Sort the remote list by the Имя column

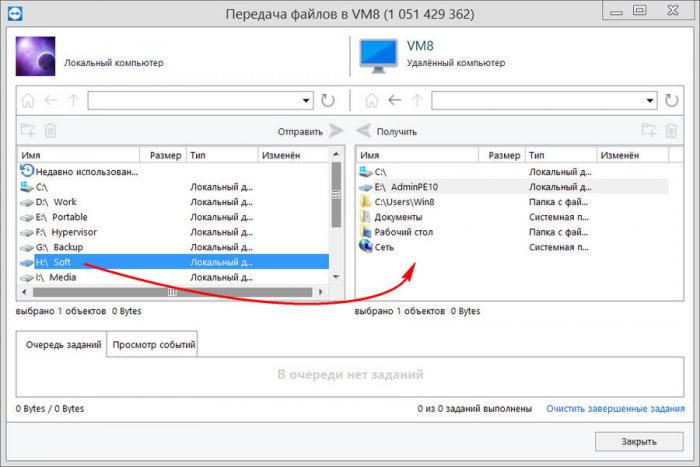pos(418,155)
